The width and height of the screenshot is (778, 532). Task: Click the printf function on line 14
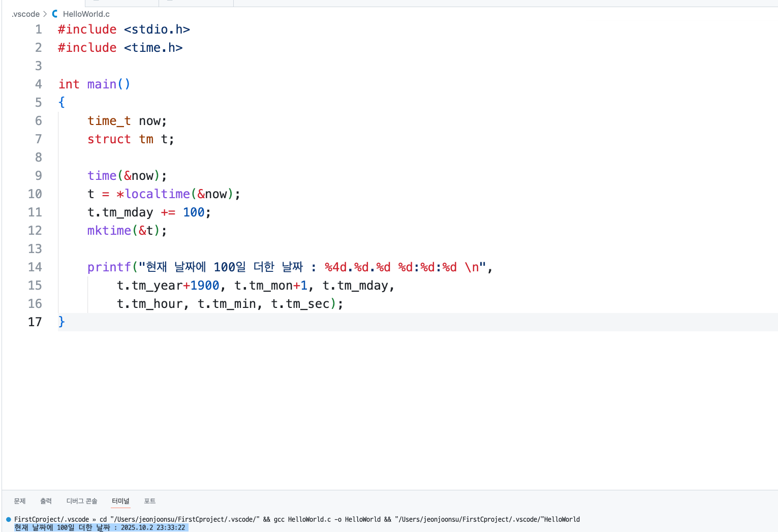109,267
